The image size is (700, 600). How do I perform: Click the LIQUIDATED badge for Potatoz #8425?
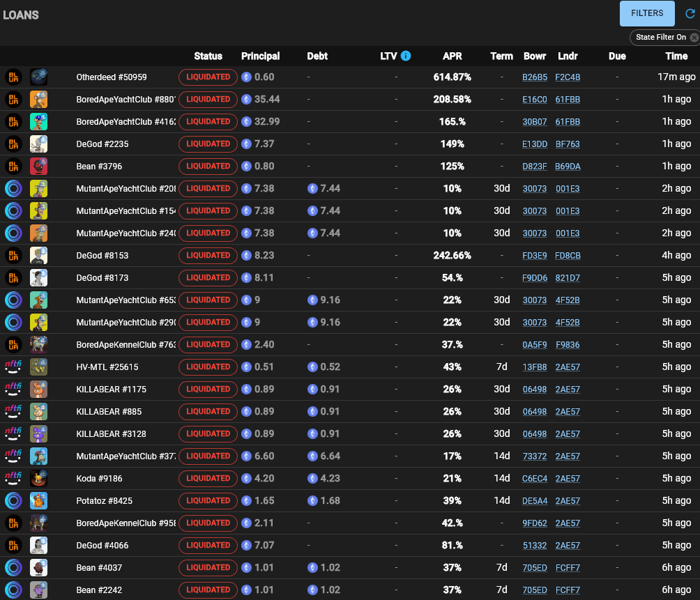coord(208,500)
